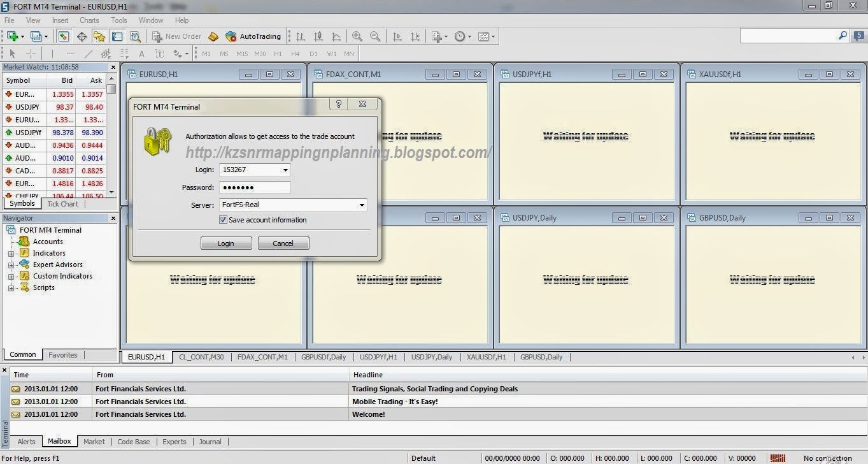Set timeframe to M15
This screenshot has width=868, height=464.
(242, 54)
